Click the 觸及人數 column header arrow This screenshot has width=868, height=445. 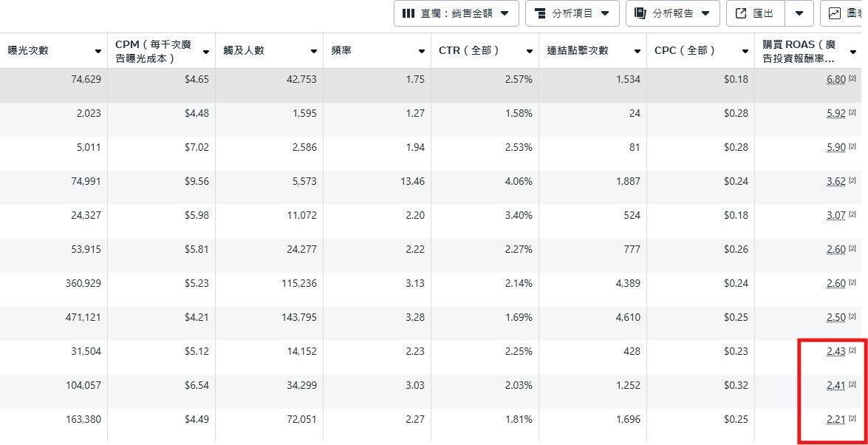(x=314, y=52)
